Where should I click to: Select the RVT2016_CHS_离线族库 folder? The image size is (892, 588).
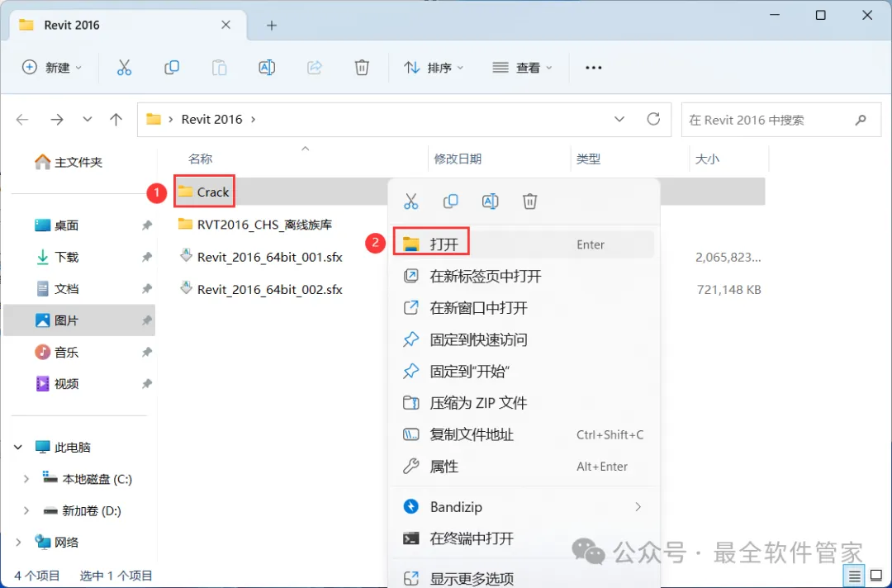click(x=255, y=225)
